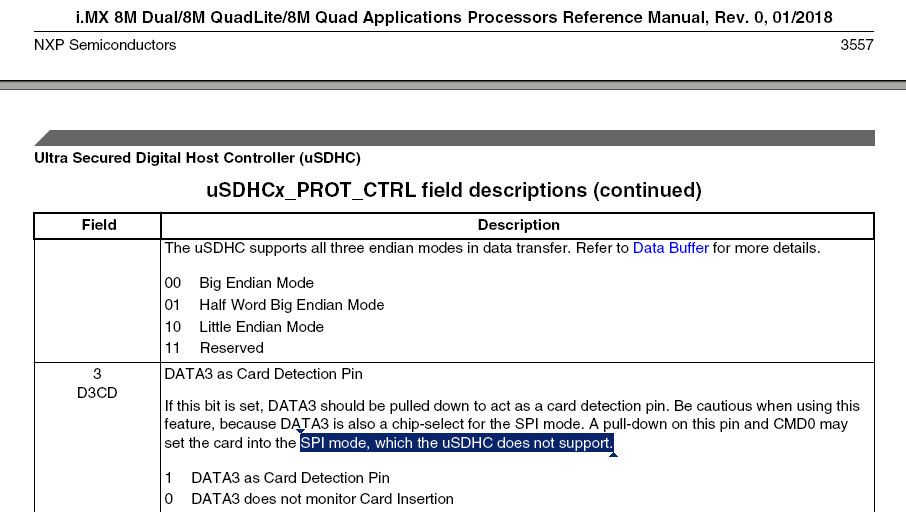Click the right text selection handle

click(x=613, y=454)
